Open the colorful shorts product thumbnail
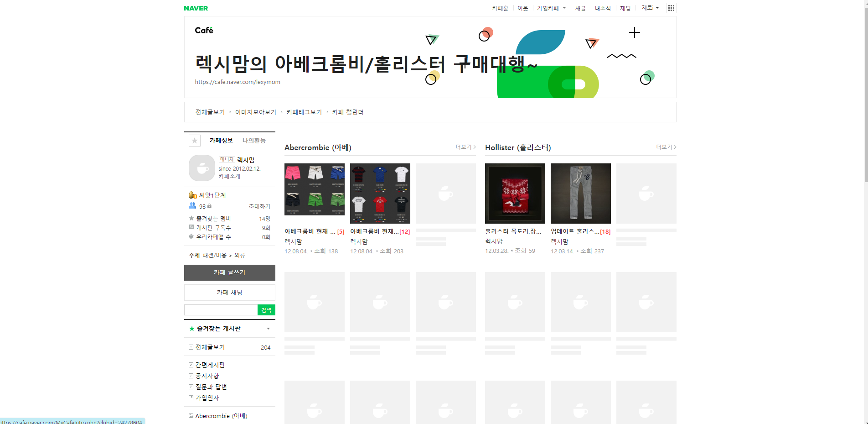 click(315, 189)
